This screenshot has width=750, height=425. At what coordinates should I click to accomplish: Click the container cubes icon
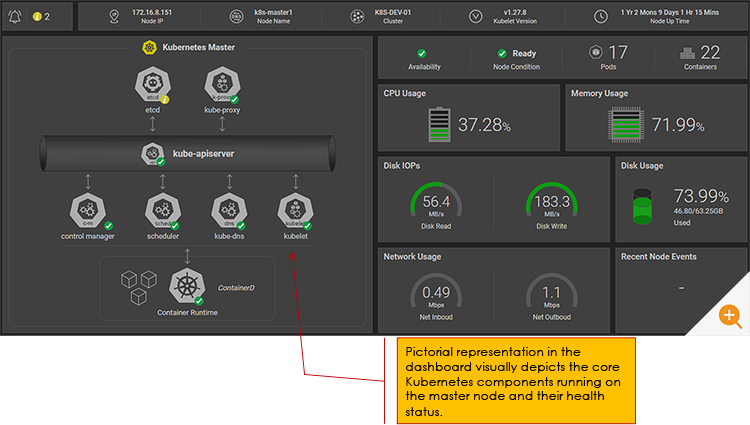139,288
